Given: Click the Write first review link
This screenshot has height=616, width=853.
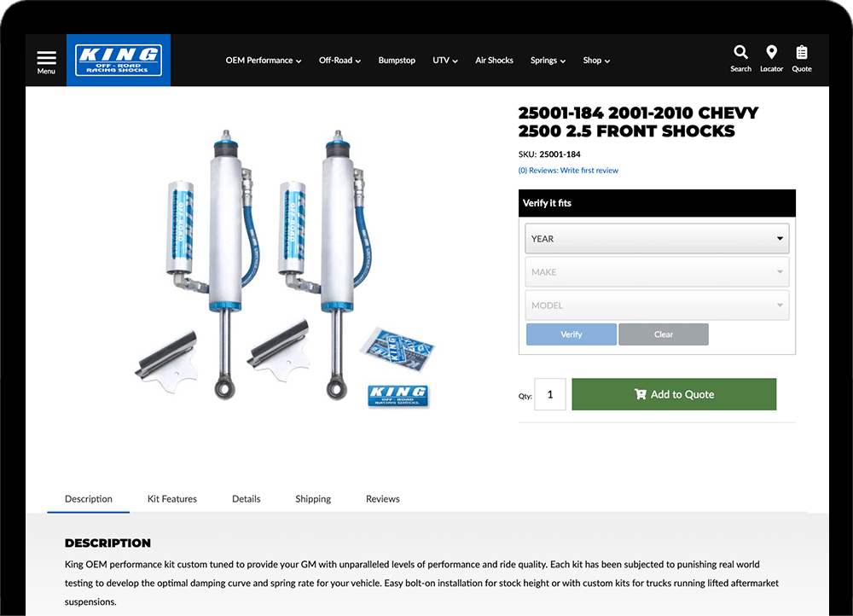Looking at the screenshot, I should [589, 171].
